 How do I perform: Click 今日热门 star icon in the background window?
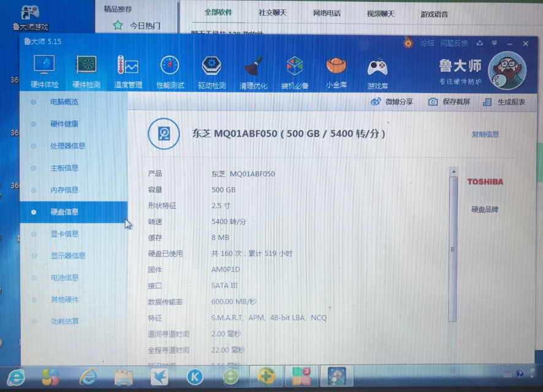[x=118, y=25]
